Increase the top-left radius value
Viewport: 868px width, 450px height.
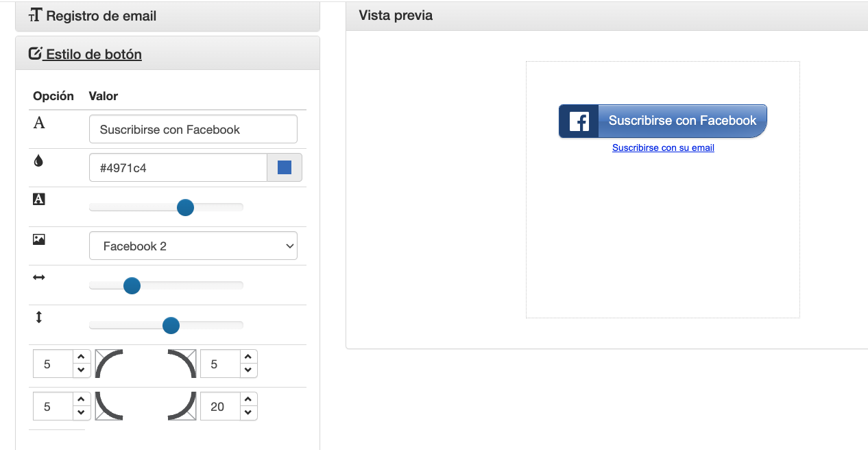pos(81,357)
